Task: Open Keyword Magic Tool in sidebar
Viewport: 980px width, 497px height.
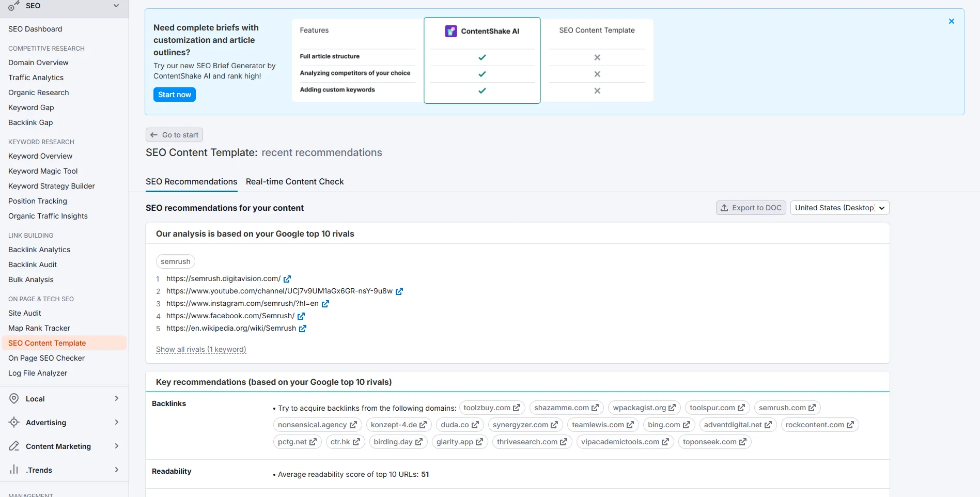Action: click(x=43, y=171)
